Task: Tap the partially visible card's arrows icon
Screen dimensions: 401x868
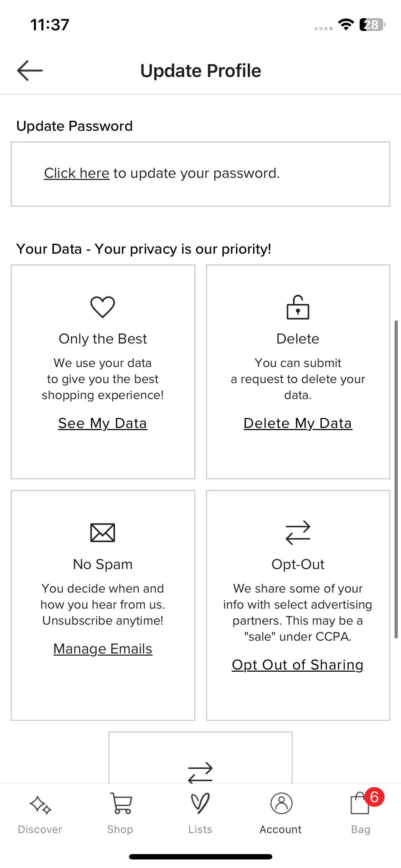Action: pyautogui.click(x=200, y=773)
